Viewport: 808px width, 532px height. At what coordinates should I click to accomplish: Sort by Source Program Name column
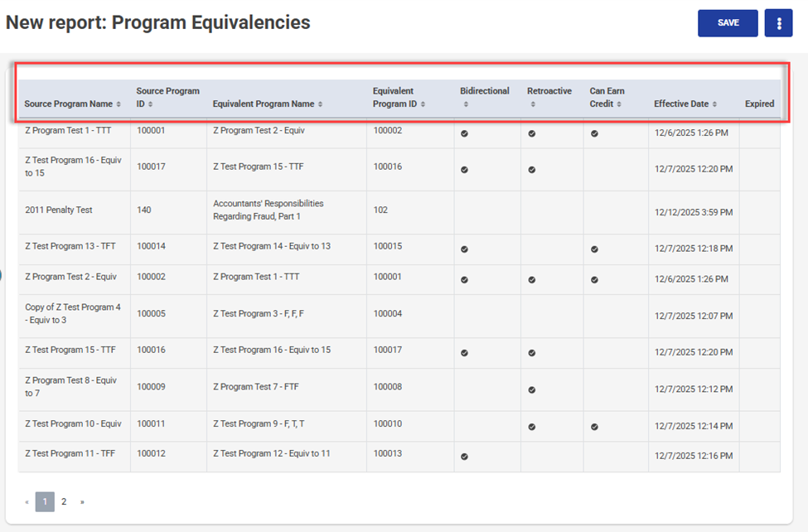click(73, 104)
